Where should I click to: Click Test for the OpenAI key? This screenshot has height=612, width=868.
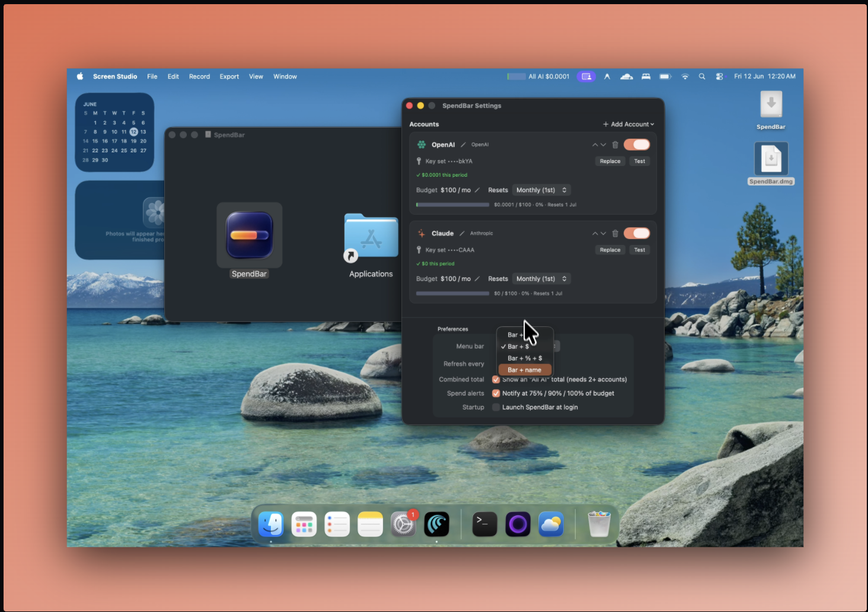[640, 161]
